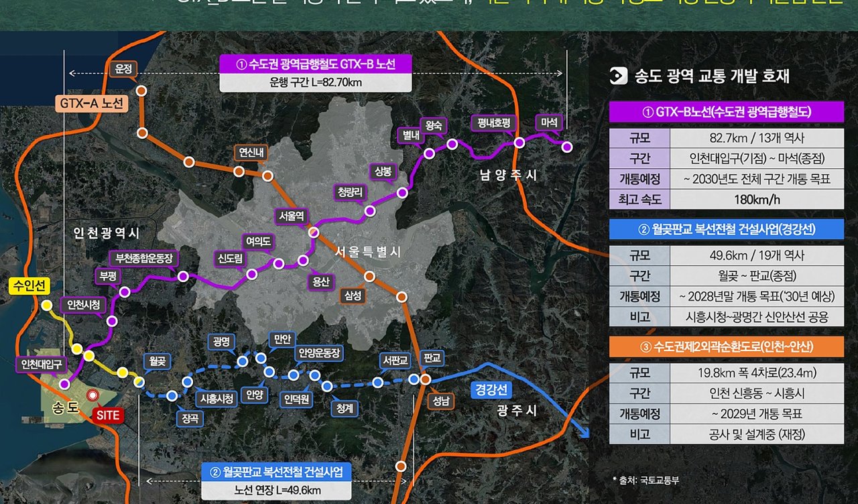Click the 180km/h cell

click(x=757, y=199)
